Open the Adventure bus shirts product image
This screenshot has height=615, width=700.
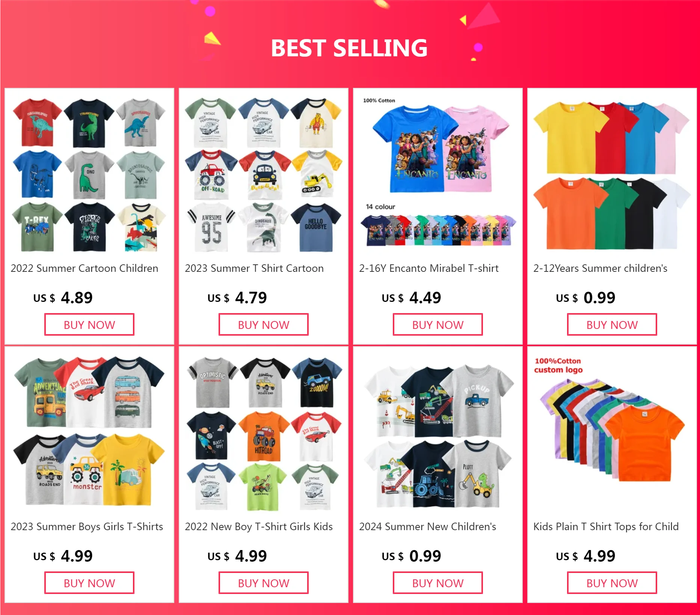point(89,432)
